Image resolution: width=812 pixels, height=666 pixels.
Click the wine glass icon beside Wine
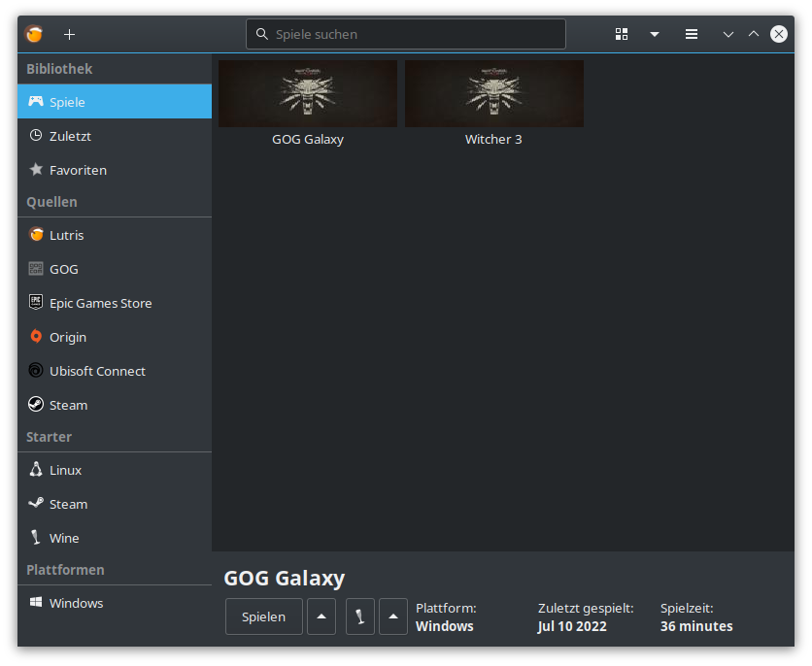tap(36, 537)
